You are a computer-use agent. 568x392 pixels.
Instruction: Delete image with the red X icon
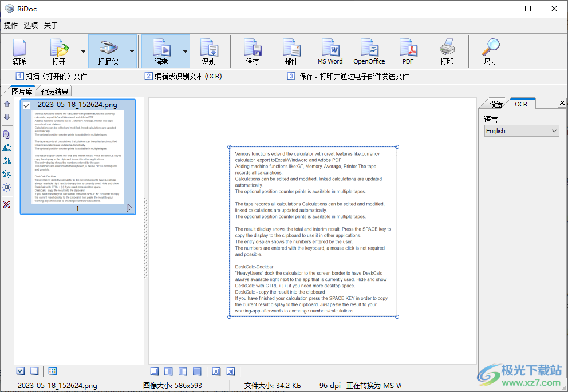coord(7,204)
